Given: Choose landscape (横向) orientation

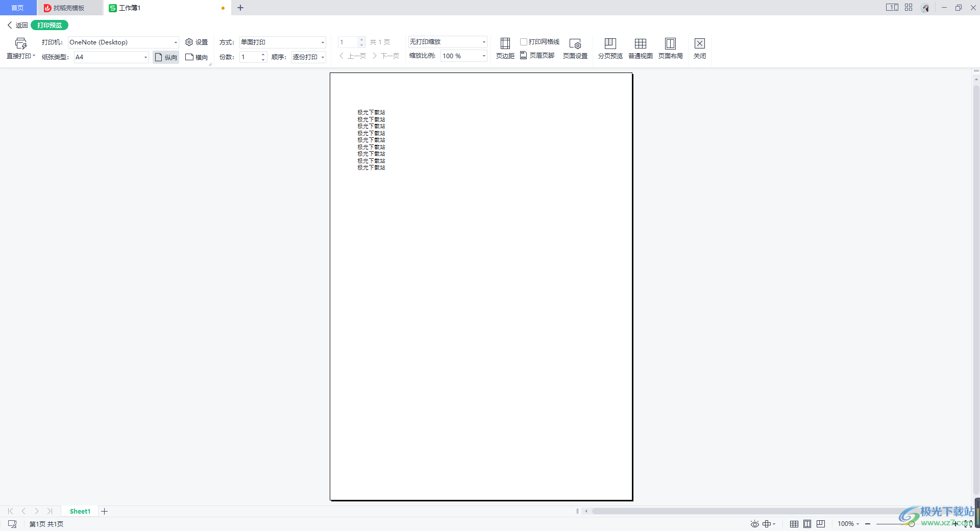Looking at the screenshot, I should pyautogui.click(x=197, y=57).
